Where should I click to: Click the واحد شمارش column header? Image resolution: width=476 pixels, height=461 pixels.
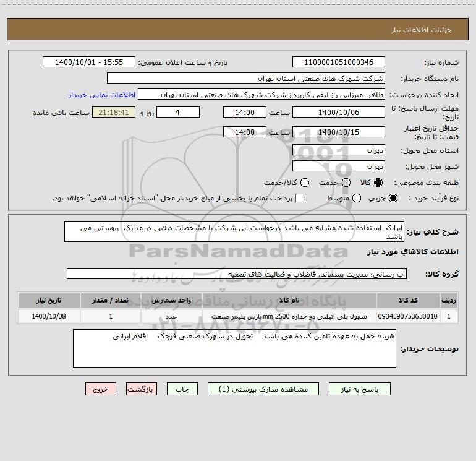pyautogui.click(x=171, y=300)
